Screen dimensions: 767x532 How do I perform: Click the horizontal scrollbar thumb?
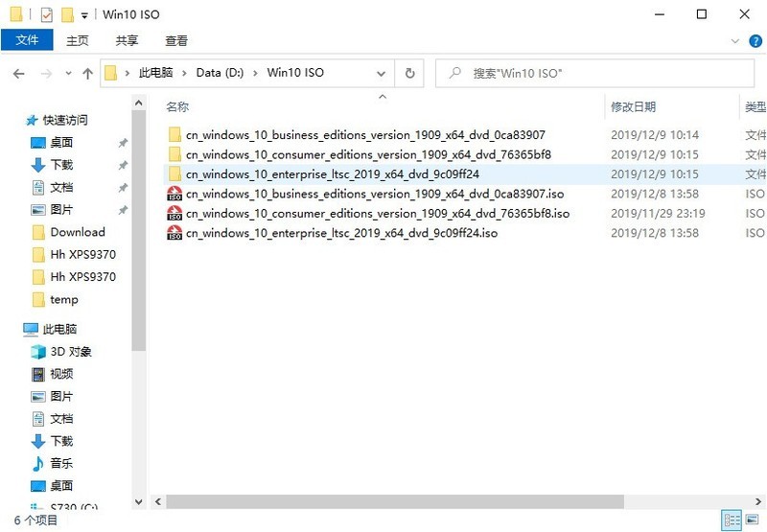[395, 501]
